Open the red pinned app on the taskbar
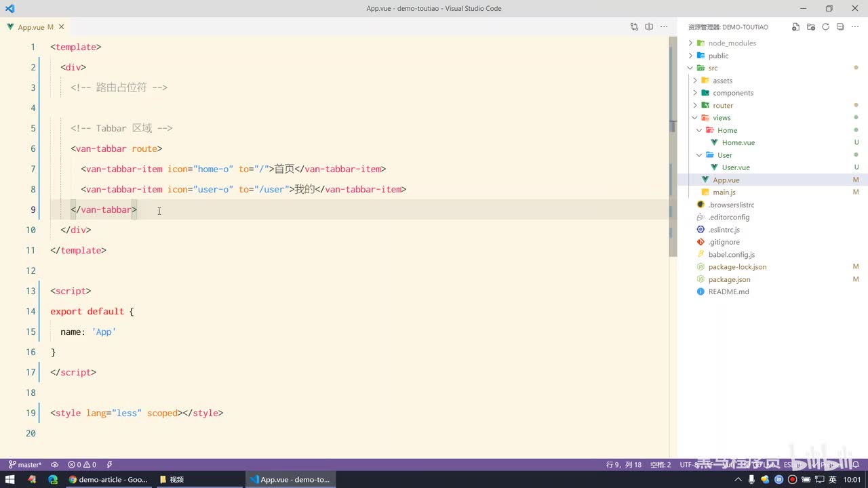The image size is (868, 488). (x=31, y=479)
